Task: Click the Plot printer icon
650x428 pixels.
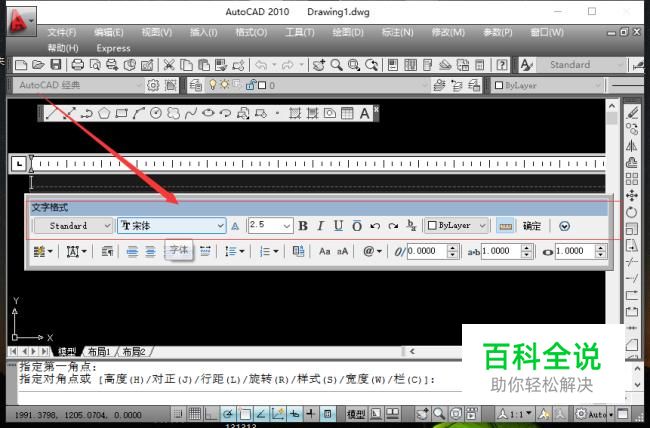Action: coord(78,65)
